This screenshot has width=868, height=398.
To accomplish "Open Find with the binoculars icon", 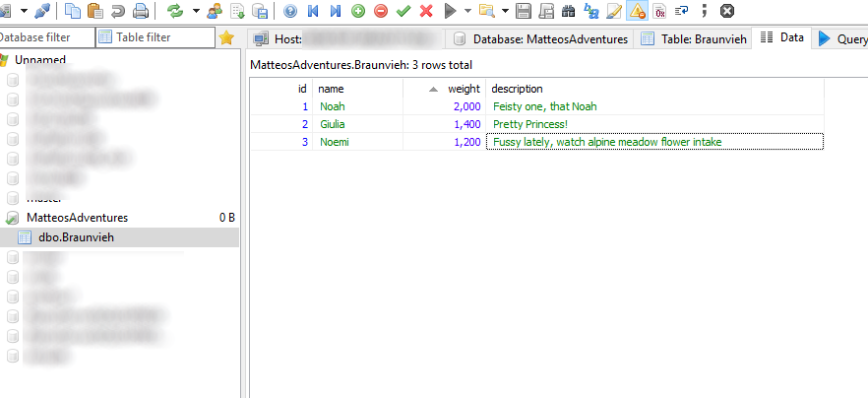I will [x=569, y=10].
